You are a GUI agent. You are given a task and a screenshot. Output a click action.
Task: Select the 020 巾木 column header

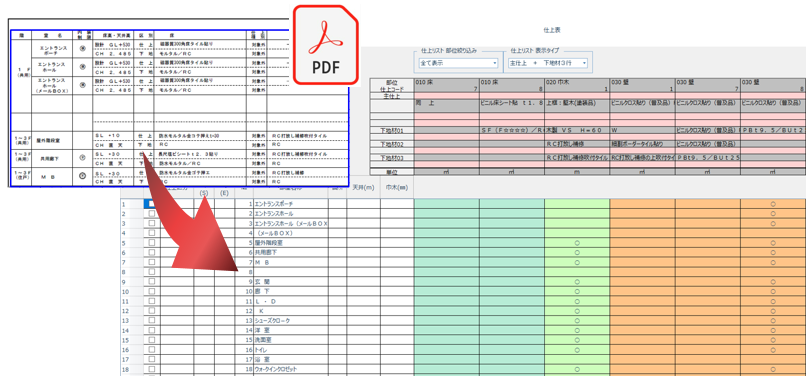coord(577,85)
